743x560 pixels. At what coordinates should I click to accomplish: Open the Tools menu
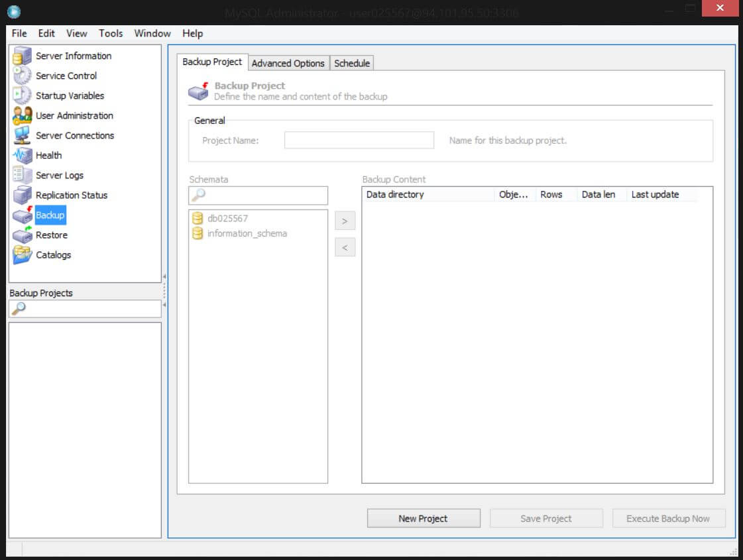(x=111, y=33)
